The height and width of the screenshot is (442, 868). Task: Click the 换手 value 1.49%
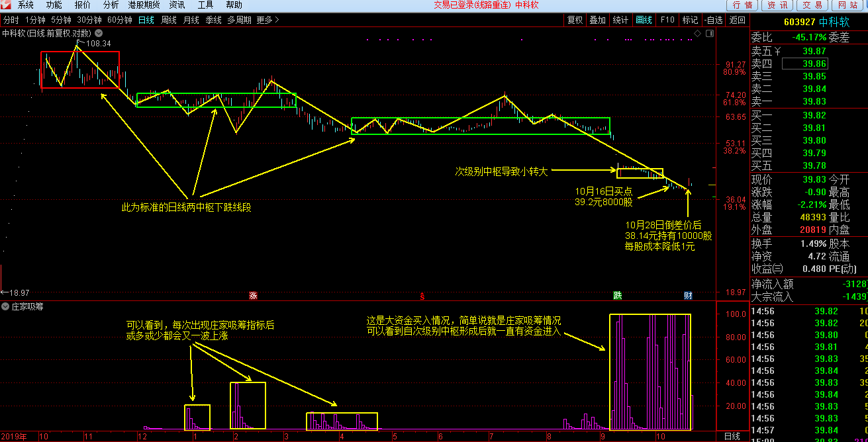[814, 243]
